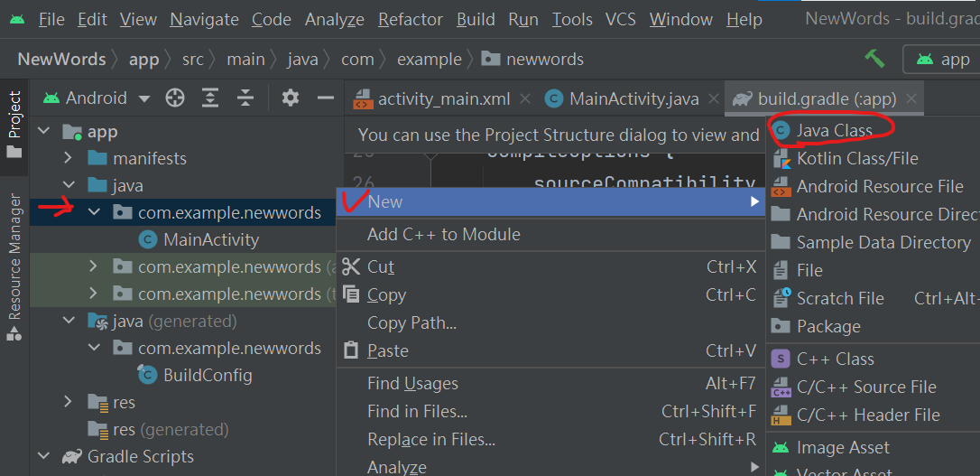Image resolution: width=980 pixels, height=476 pixels.
Task: Close the activity_main.xml tab
Action: point(525,98)
